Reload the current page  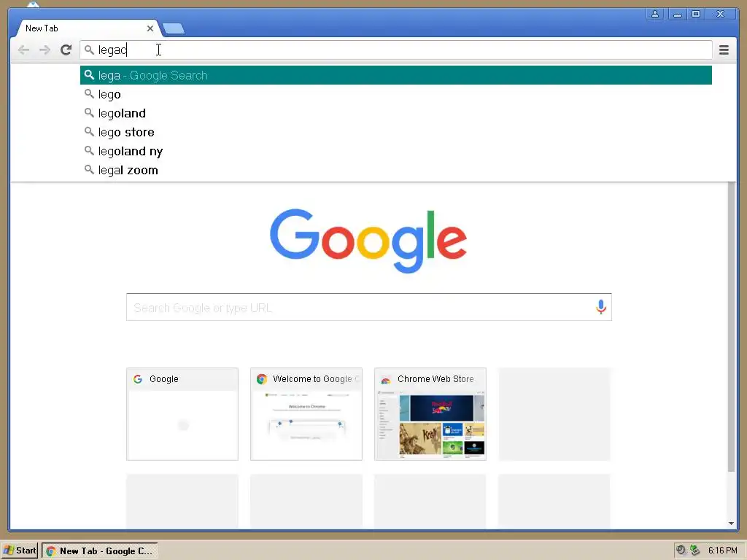[x=66, y=50]
